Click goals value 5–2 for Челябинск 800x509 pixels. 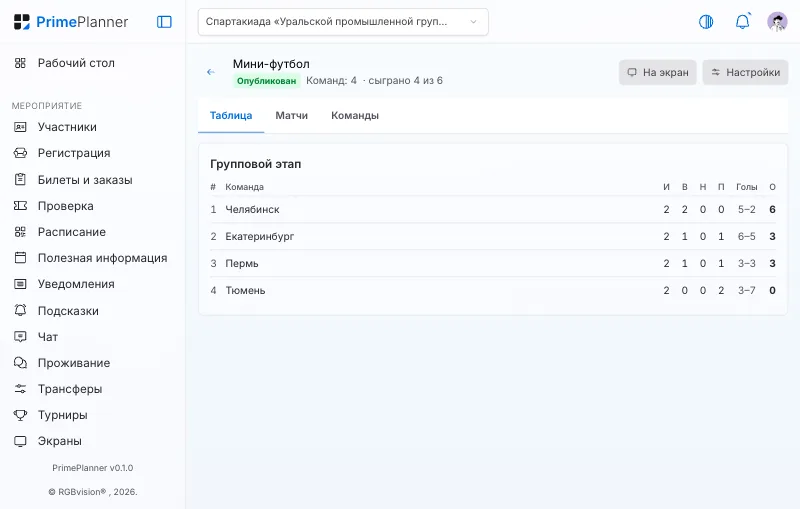[x=746, y=209]
